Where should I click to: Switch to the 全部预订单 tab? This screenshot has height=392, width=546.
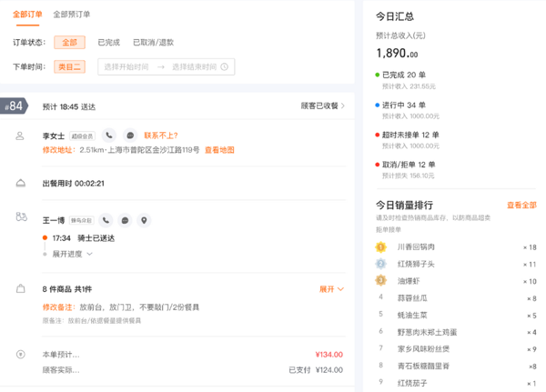[71, 14]
